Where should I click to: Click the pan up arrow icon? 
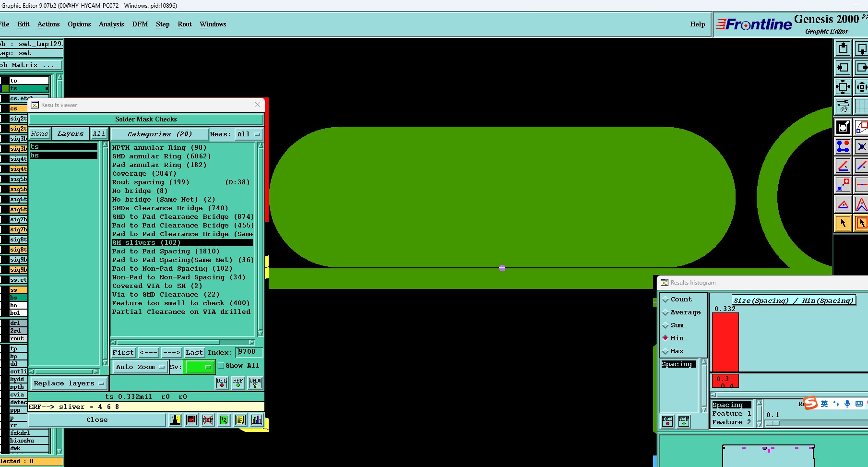[843, 48]
